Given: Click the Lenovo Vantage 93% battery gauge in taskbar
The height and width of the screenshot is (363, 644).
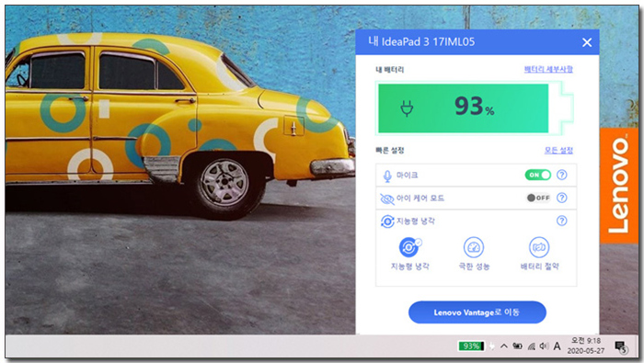Looking at the screenshot, I should tap(471, 346).
